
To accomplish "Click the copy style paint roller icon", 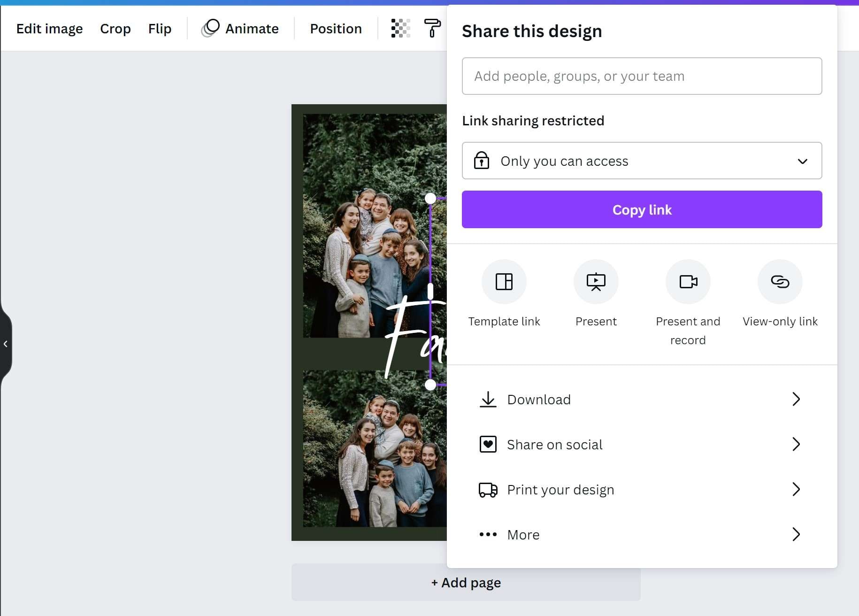I will pyautogui.click(x=432, y=29).
